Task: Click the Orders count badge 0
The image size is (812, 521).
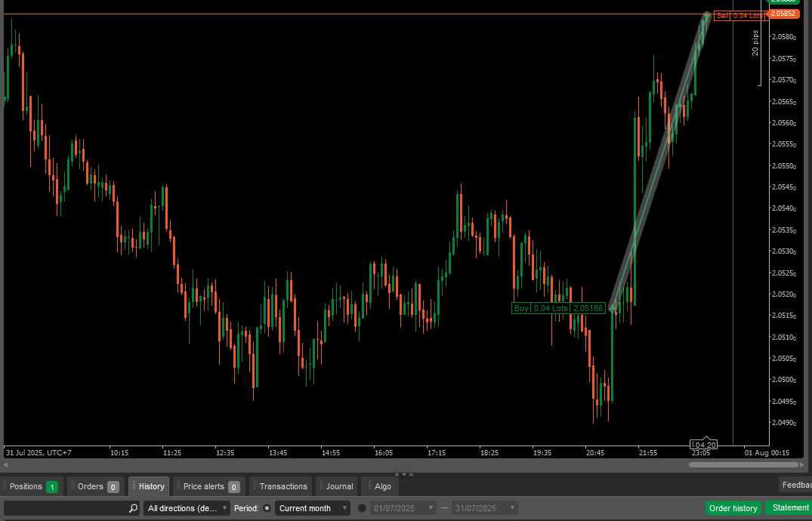Action: 113,487
